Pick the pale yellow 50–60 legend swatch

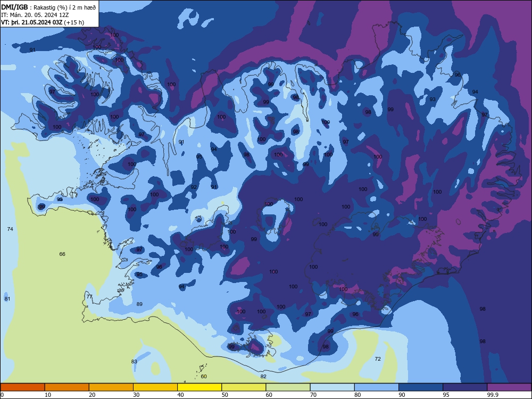point(244,387)
